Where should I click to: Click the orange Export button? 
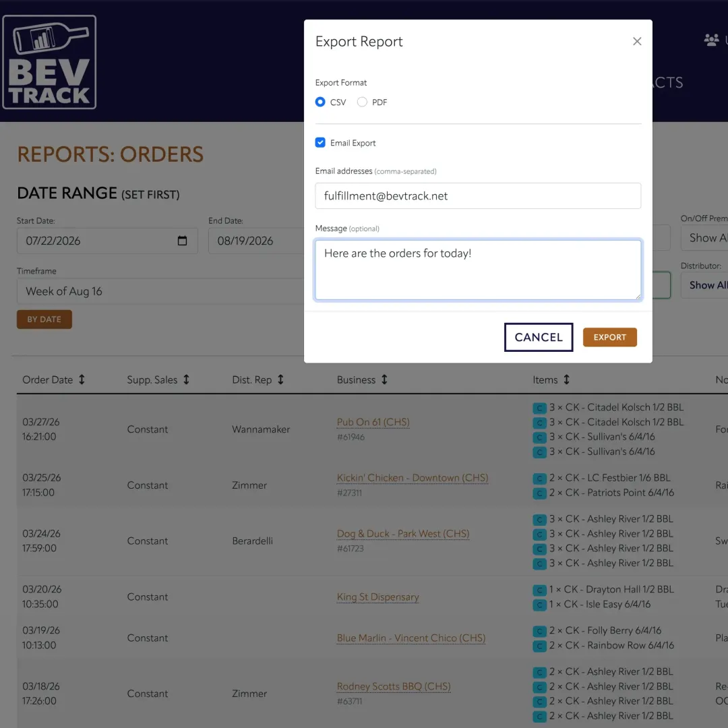point(609,337)
